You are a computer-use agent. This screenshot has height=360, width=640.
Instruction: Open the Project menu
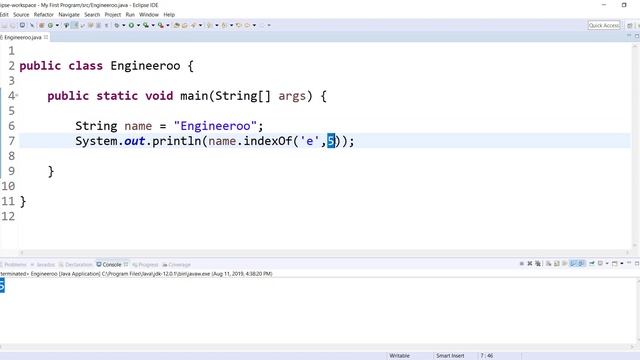(113, 15)
